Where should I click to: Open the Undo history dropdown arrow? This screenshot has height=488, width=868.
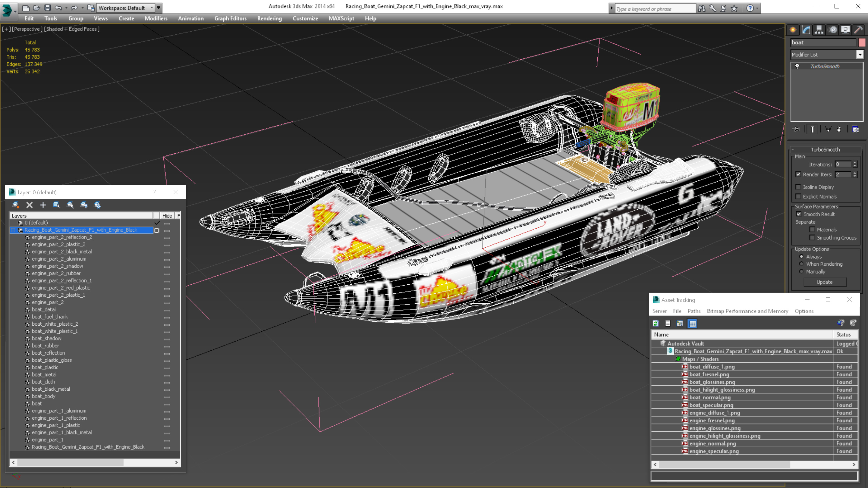pyautogui.click(x=66, y=8)
